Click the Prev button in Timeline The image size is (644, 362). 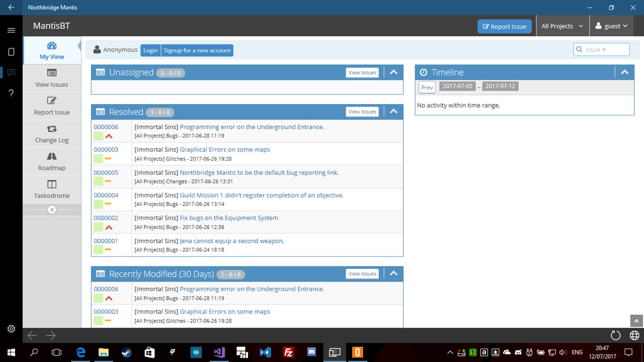[x=427, y=87]
